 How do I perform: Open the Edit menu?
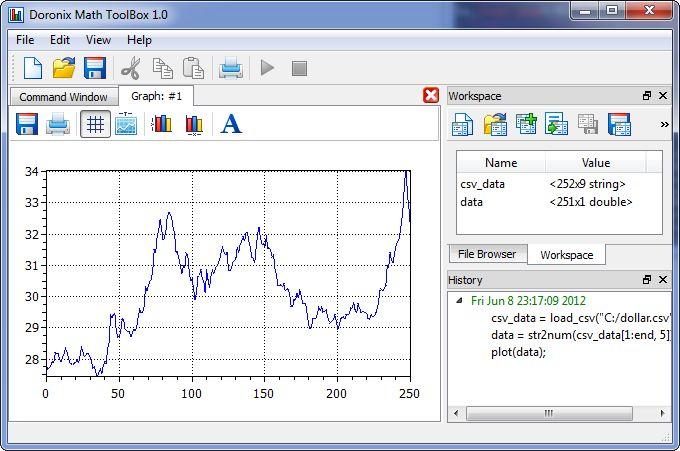pos(60,40)
